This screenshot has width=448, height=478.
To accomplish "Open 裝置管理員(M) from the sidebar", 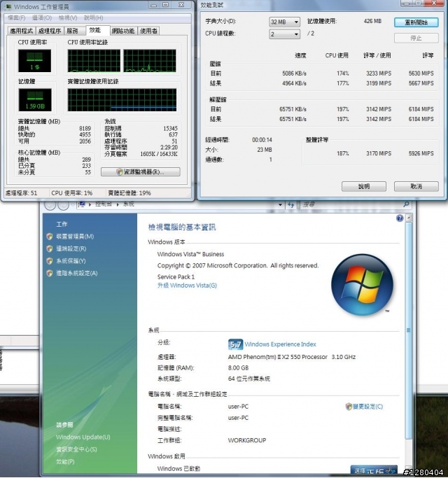I will click(x=75, y=237).
